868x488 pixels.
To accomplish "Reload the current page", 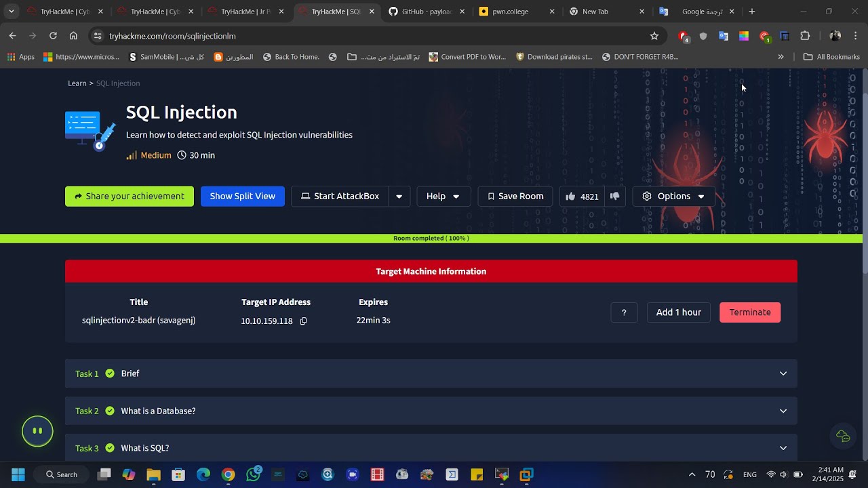I will click(53, 36).
